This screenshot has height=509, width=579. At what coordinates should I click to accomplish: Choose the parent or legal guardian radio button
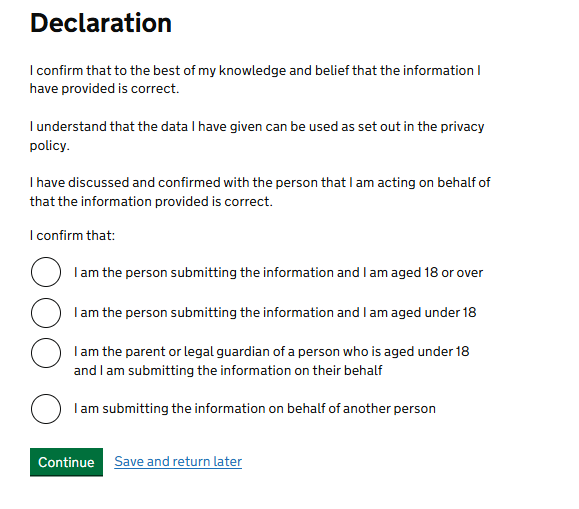click(46, 353)
